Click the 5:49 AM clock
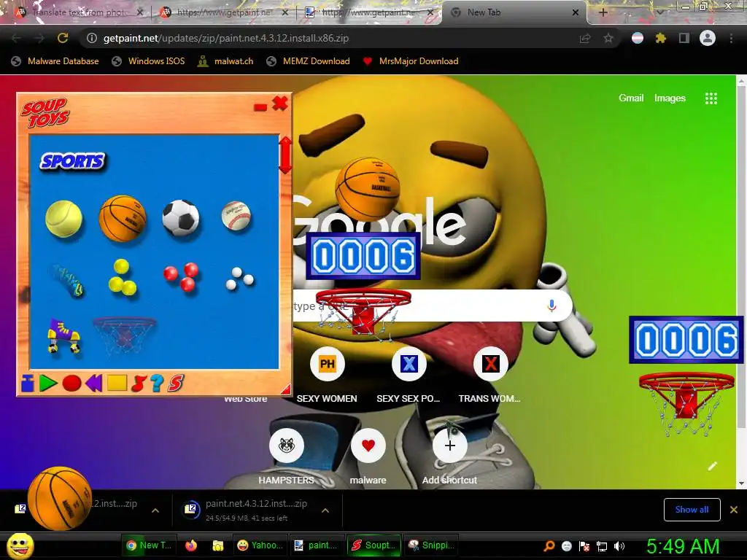This screenshot has height=560, width=747. (x=683, y=546)
